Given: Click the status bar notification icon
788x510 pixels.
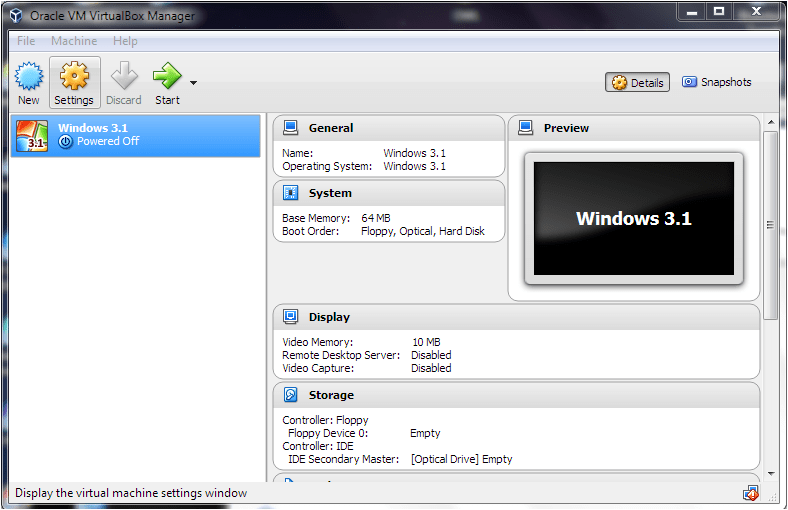Looking at the screenshot, I should [750, 493].
